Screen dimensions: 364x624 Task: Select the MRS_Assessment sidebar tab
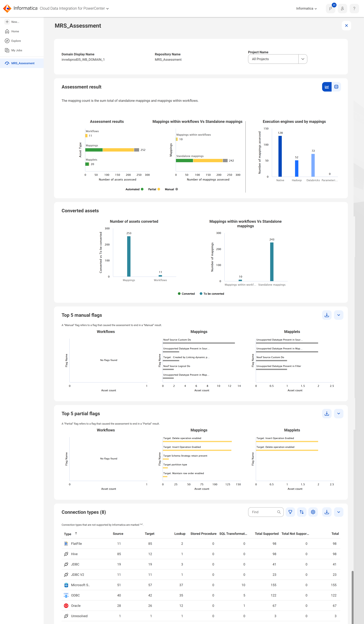click(x=22, y=63)
